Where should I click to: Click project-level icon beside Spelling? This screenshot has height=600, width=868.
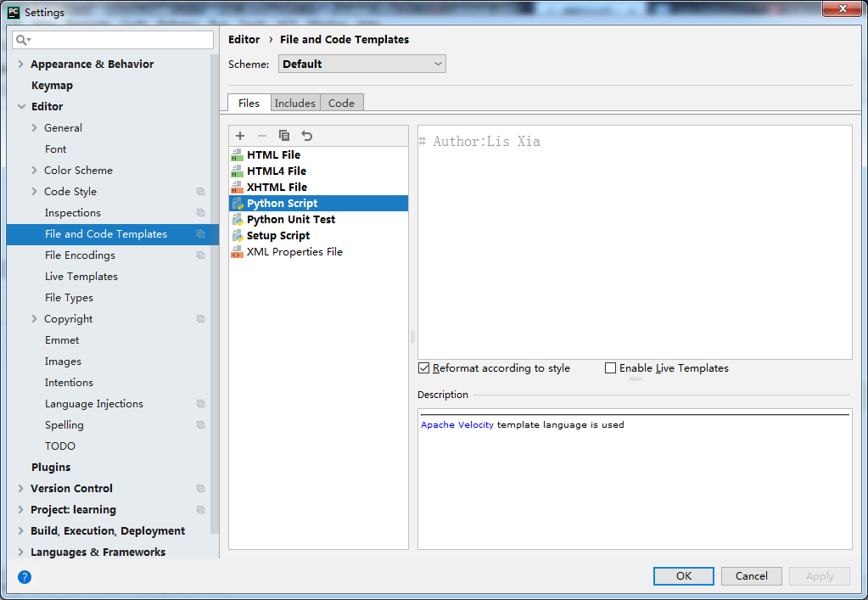pyautogui.click(x=200, y=424)
